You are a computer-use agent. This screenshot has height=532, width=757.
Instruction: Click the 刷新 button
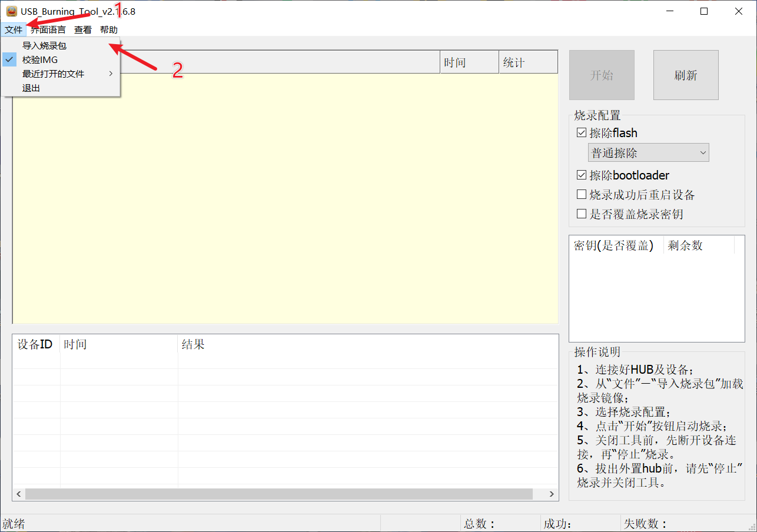point(686,75)
